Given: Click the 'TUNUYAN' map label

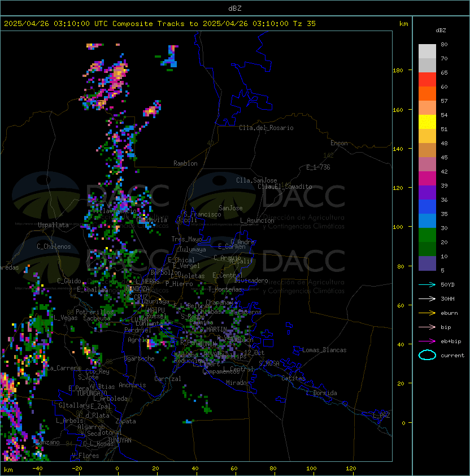Looking at the screenshot, I should (120, 440).
